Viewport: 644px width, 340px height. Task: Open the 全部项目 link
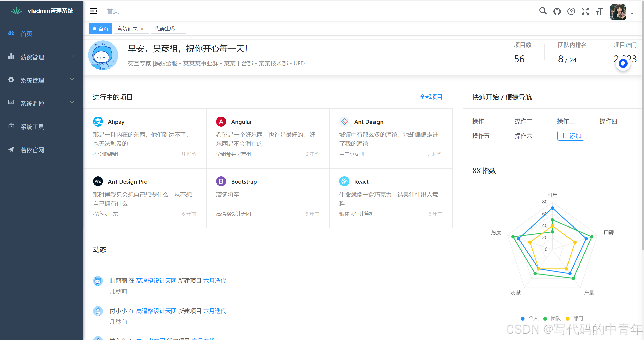430,97
